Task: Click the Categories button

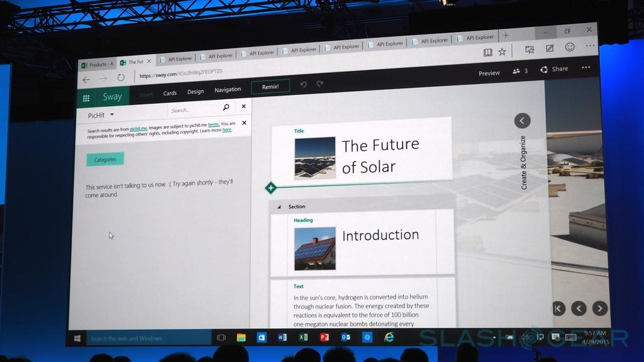Action: click(105, 159)
